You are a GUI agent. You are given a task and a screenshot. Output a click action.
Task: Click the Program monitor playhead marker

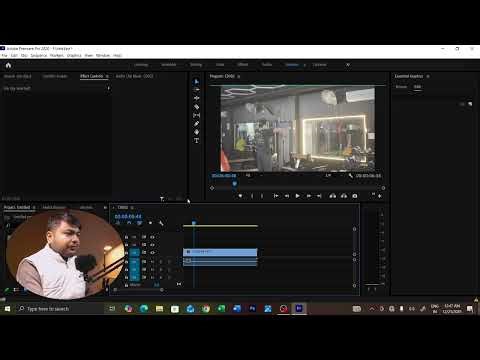235,183
